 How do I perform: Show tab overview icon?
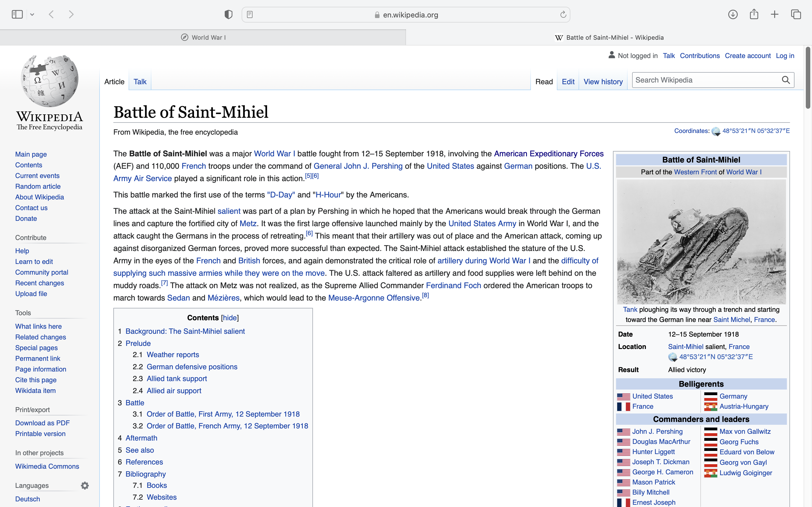796,14
